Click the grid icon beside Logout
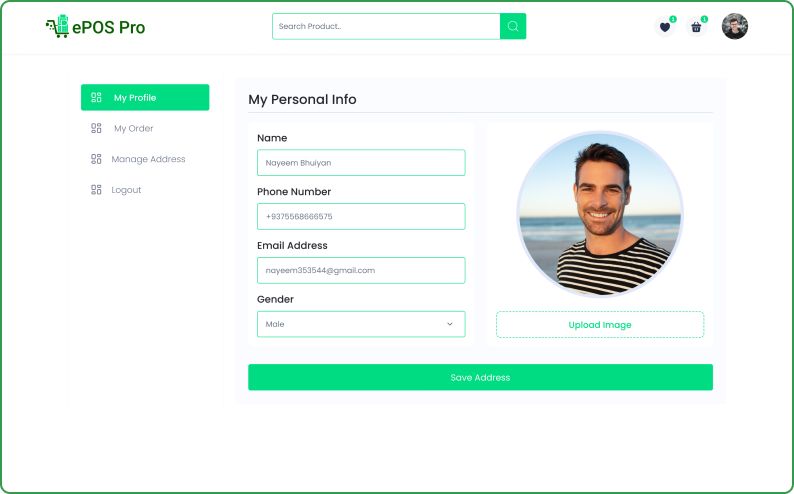This screenshot has height=494, width=794. pos(96,190)
